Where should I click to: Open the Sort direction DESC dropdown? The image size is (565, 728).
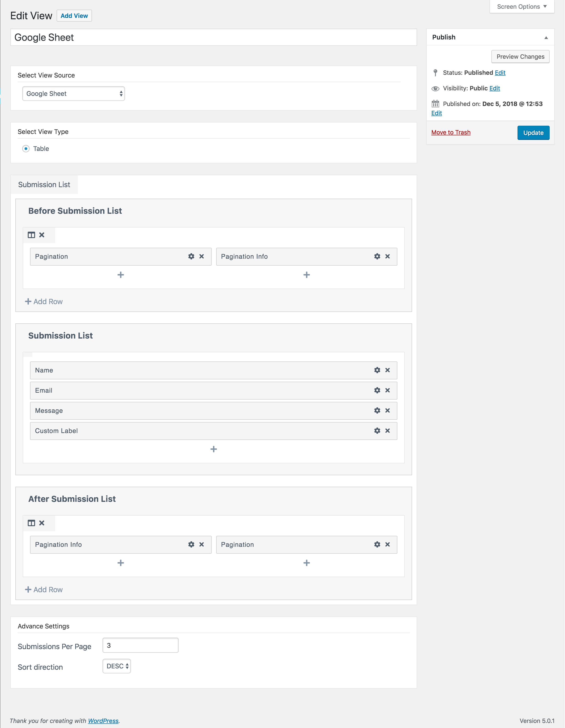pyautogui.click(x=117, y=666)
